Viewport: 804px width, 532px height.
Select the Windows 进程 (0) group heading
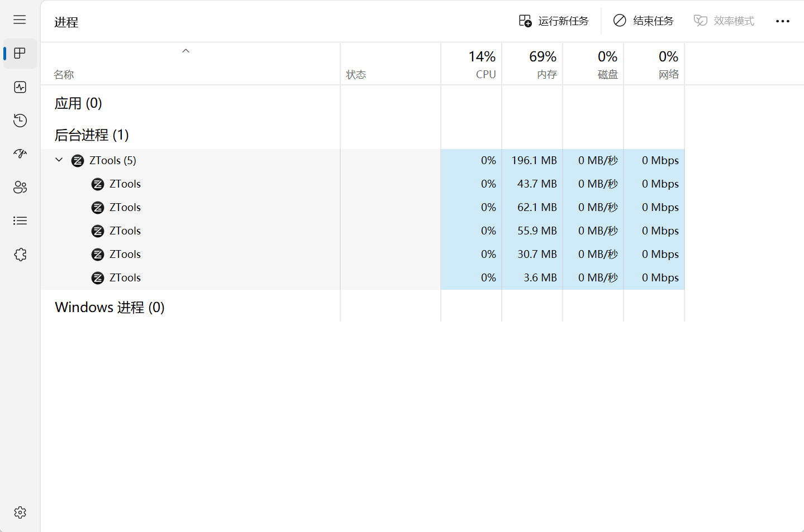pos(110,308)
